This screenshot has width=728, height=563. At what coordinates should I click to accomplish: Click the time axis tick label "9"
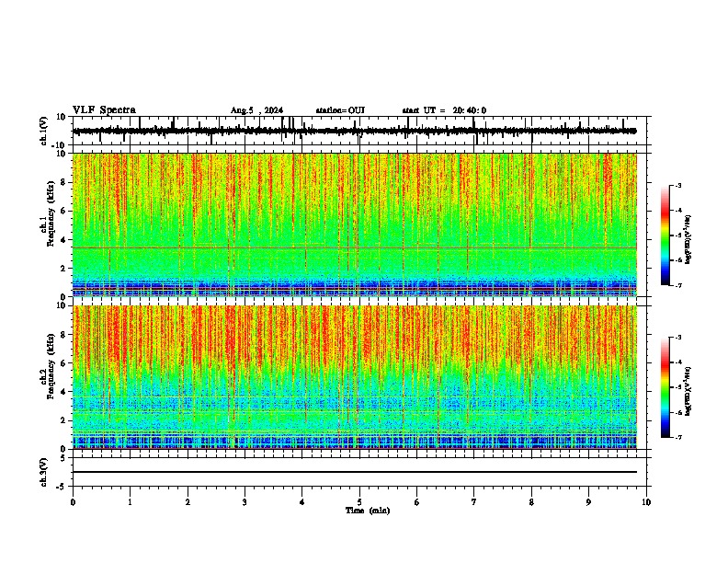[x=588, y=502]
